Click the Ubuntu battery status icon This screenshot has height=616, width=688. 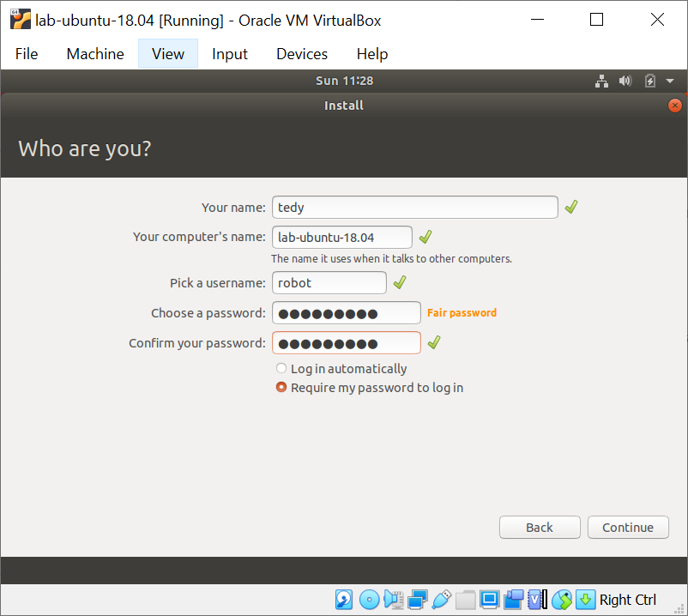[x=650, y=81]
